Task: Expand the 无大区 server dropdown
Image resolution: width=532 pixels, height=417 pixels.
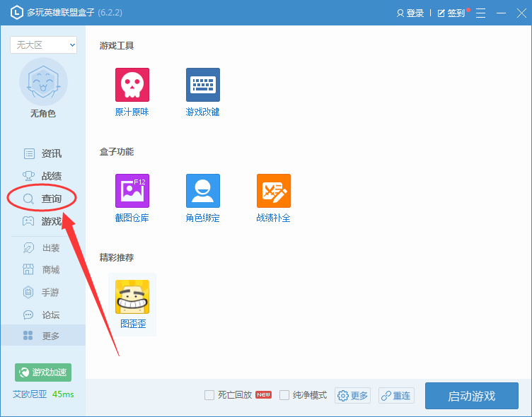Action: click(x=43, y=45)
